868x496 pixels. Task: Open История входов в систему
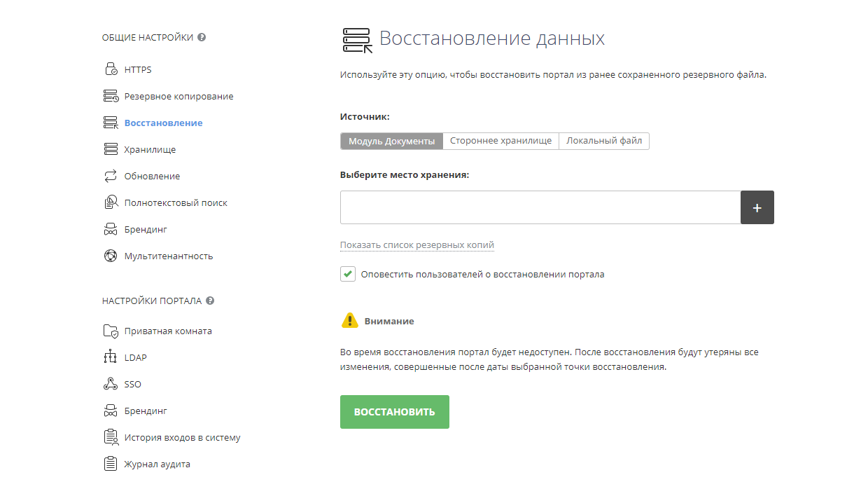coord(183,437)
